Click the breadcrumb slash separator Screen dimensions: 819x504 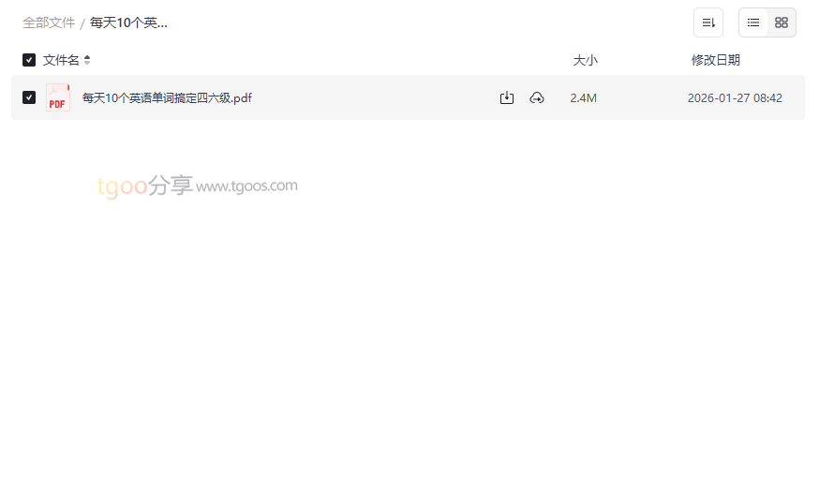pos(82,23)
